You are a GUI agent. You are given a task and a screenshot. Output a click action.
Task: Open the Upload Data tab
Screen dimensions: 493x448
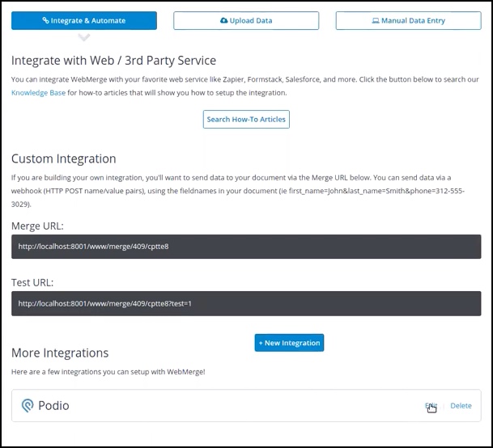click(246, 21)
